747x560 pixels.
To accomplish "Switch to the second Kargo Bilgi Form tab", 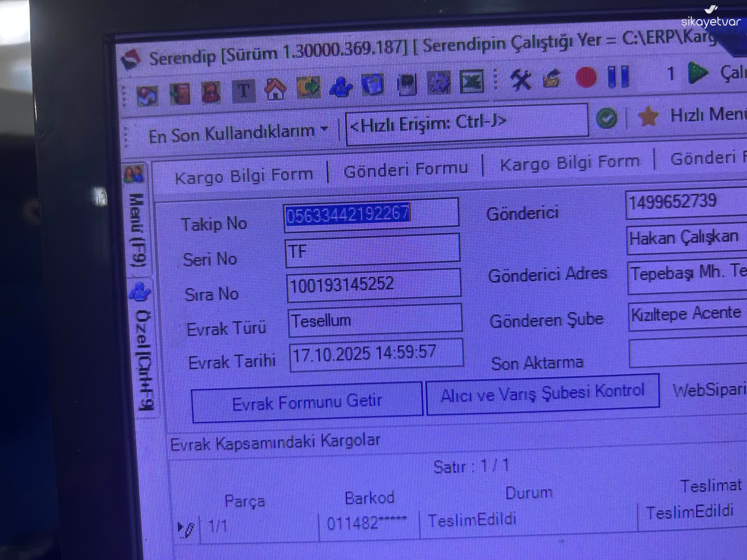I will click(x=570, y=163).
